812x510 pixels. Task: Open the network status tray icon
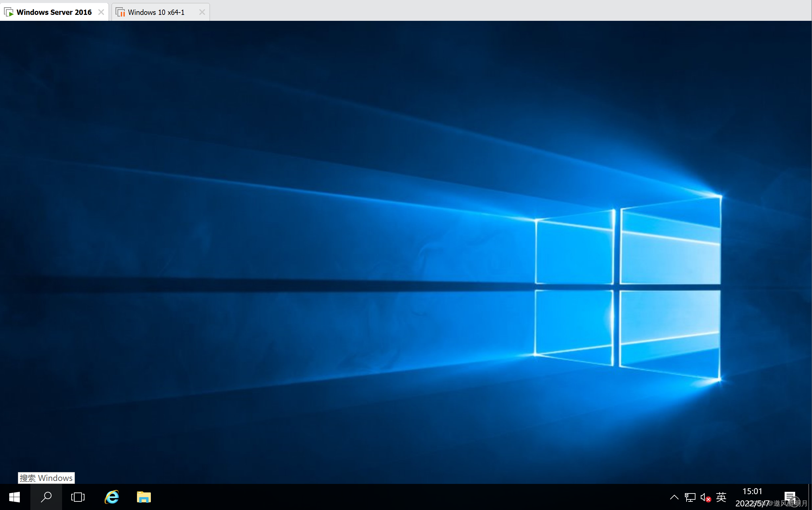pyautogui.click(x=690, y=497)
